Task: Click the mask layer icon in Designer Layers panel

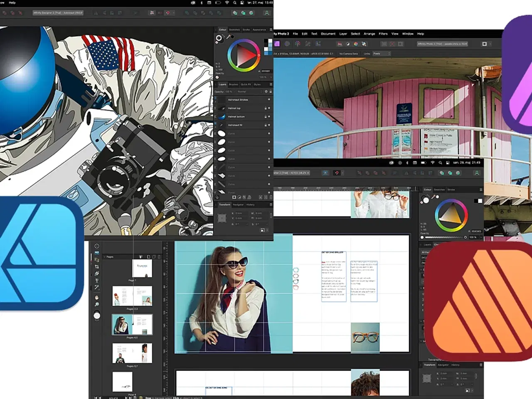Action: 234,197
